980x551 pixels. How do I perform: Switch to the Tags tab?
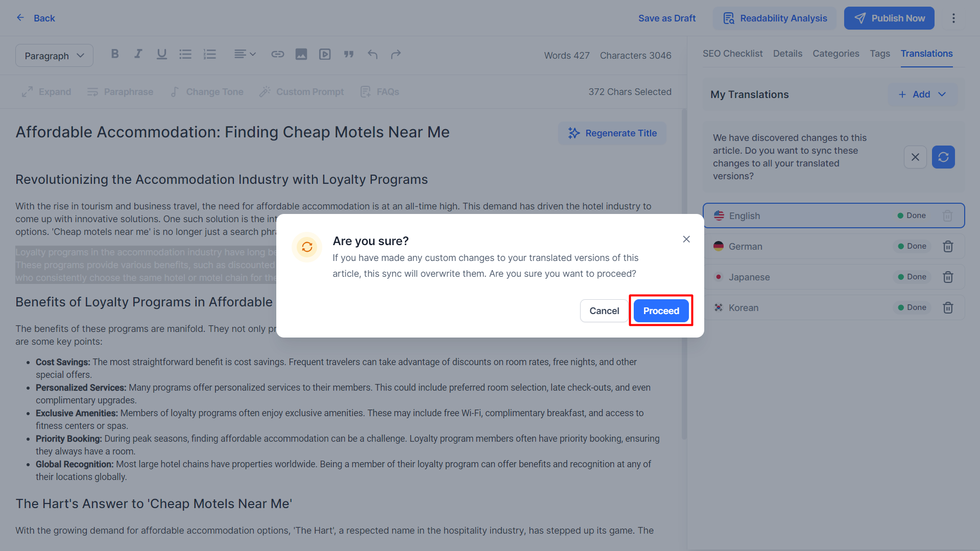pos(880,54)
